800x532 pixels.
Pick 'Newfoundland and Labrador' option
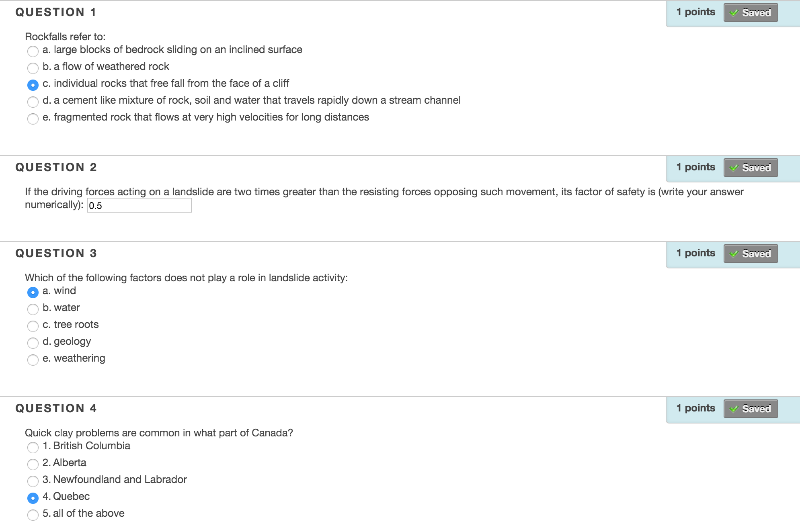pyautogui.click(x=33, y=481)
